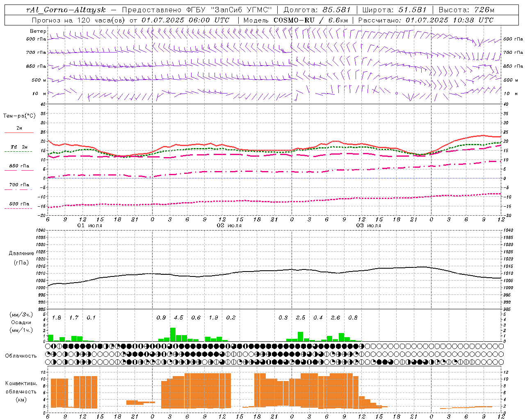
Task: Click the station title rAl_Gorno-Altaysk
Action: [x=66, y=10]
